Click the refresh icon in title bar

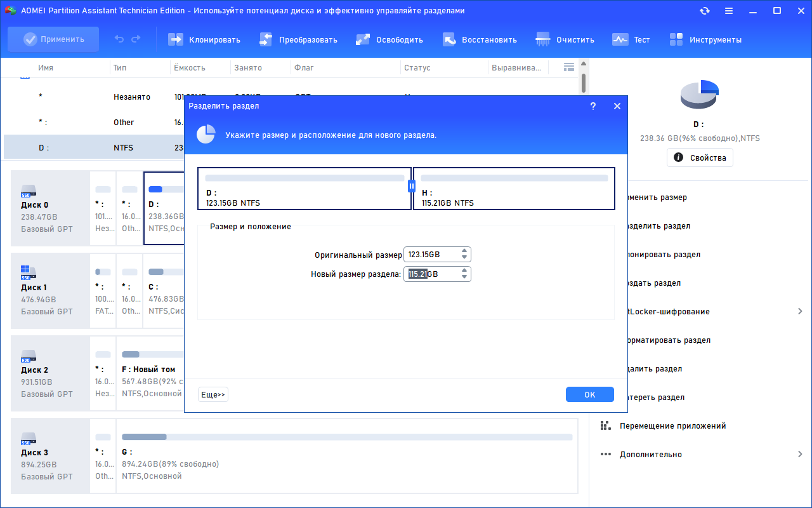point(705,11)
